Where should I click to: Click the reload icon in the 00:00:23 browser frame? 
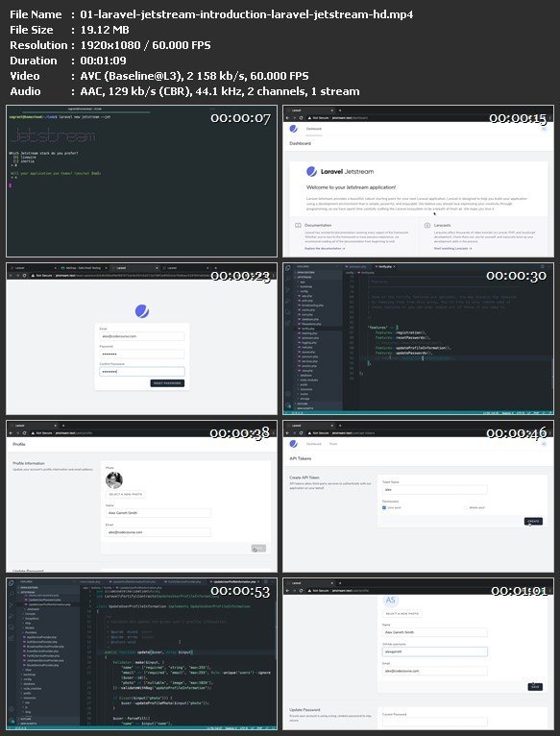tap(24, 276)
